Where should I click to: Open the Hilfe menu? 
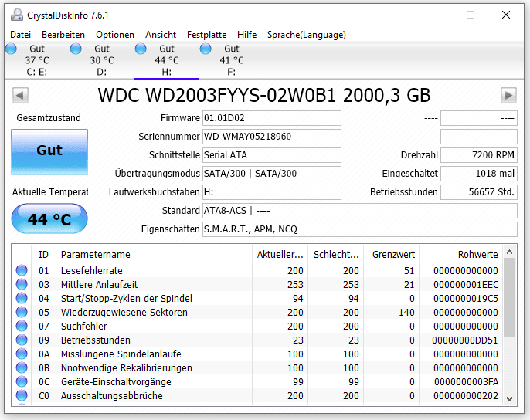(246, 35)
